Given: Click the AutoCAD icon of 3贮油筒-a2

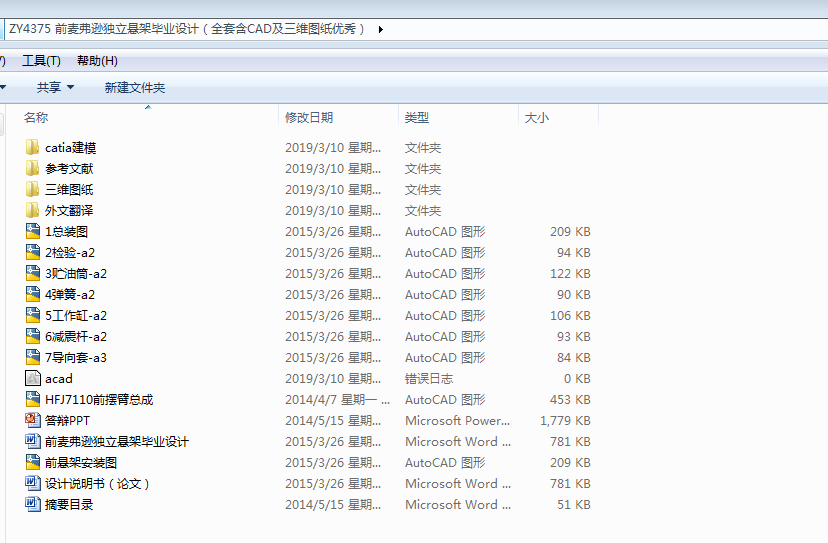Looking at the screenshot, I should coord(33,273).
